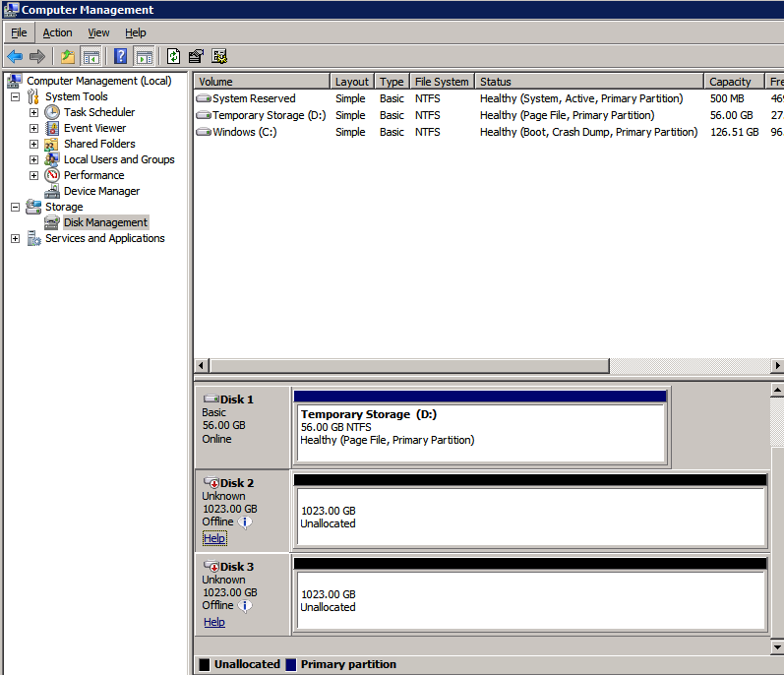This screenshot has height=675, width=784.
Task: Click the Forward arrow toolbar icon
Action: [x=37, y=56]
